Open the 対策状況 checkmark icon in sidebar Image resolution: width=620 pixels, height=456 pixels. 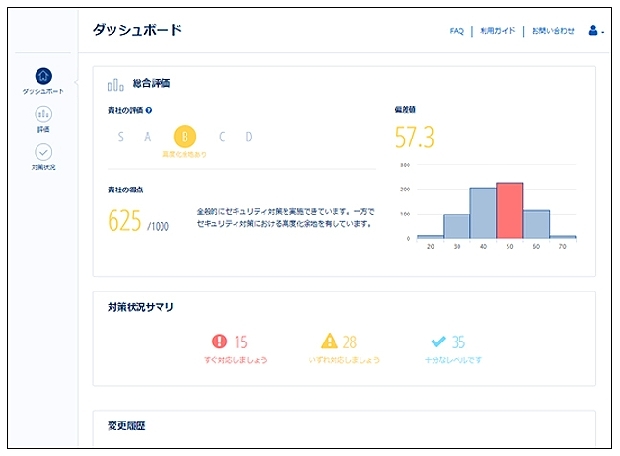[x=43, y=152]
